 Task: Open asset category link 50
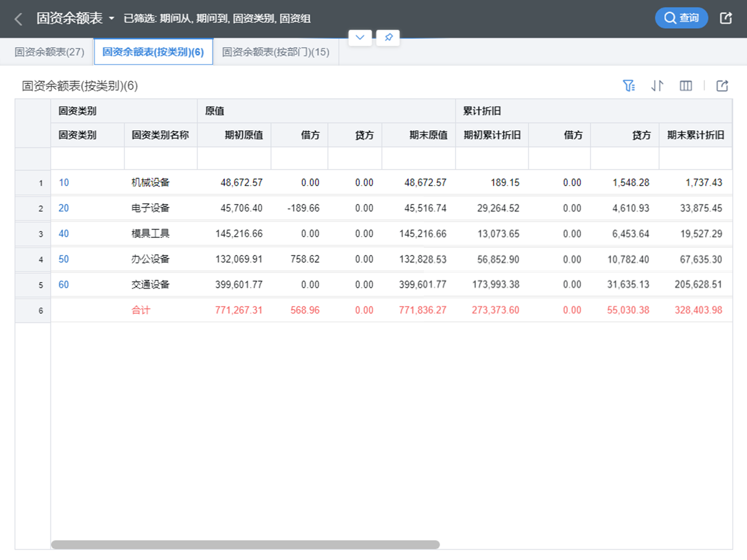click(x=64, y=259)
